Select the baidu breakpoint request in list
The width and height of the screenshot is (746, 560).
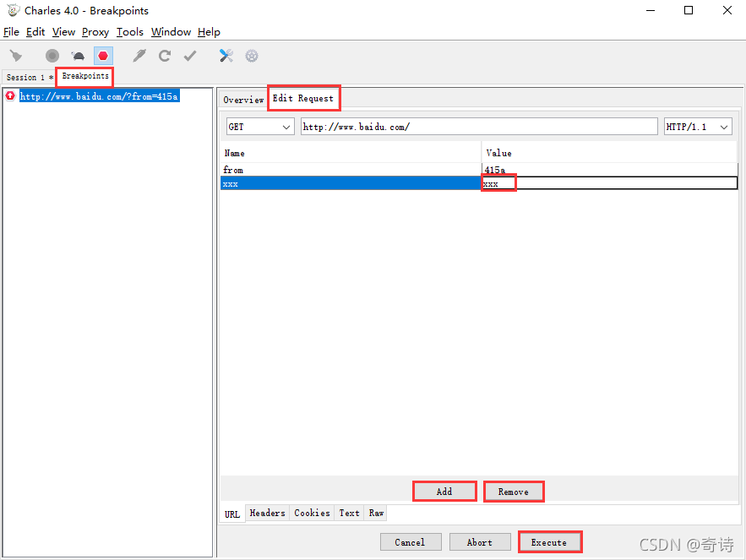[x=99, y=96]
